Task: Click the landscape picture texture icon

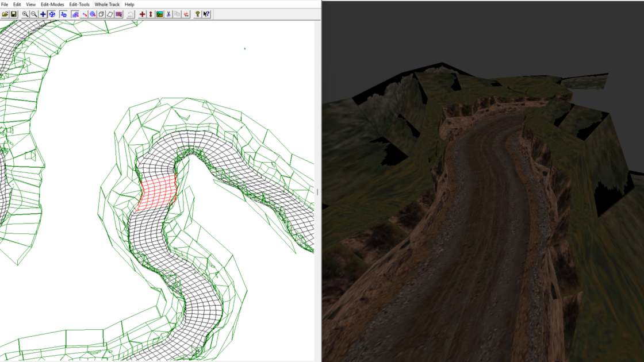Action: [159, 14]
